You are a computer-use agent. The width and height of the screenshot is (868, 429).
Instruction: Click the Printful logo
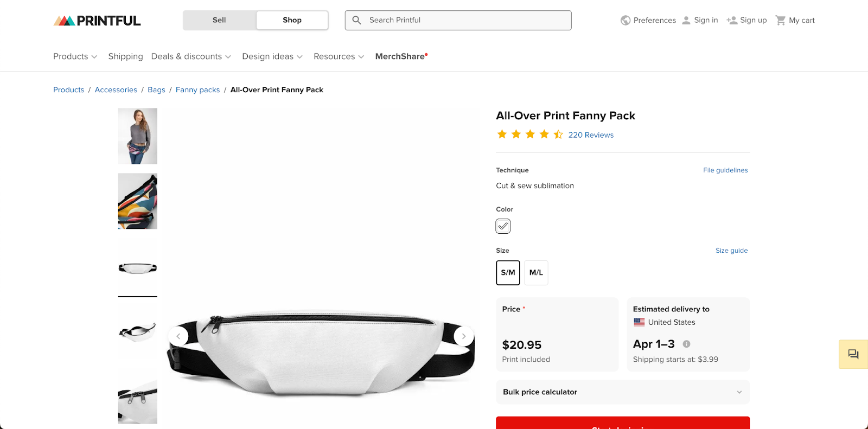pyautogui.click(x=97, y=20)
